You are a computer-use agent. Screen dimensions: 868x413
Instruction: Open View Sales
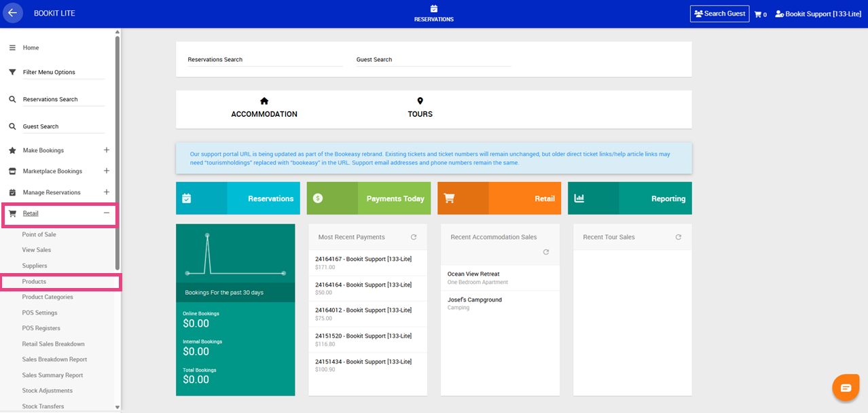pyautogui.click(x=37, y=250)
